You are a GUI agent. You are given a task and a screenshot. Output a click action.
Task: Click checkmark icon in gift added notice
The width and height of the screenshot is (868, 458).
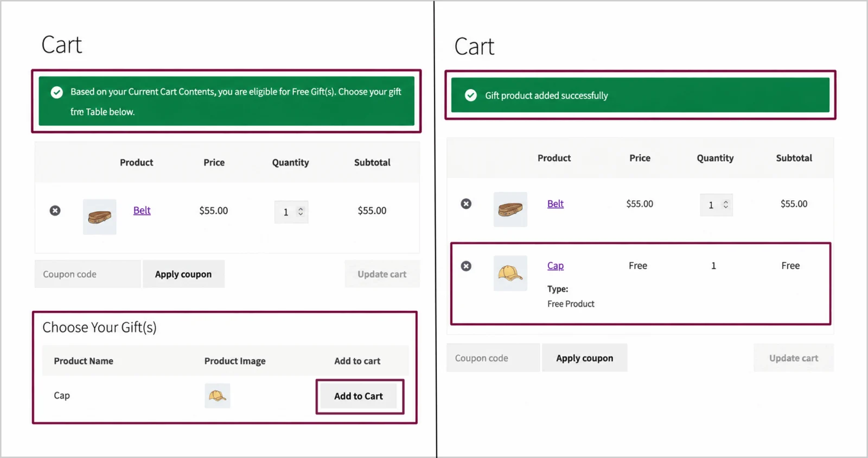(471, 96)
